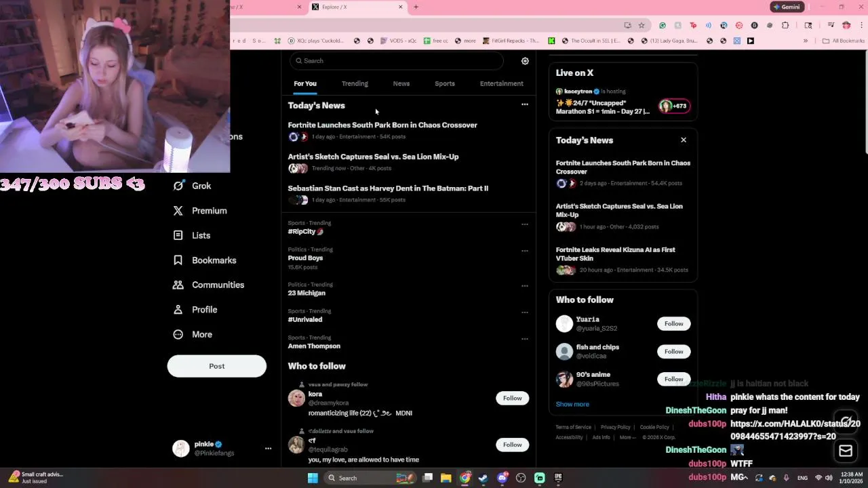The height and width of the screenshot is (488, 868).
Task: Open pinkie profile avatar at bottom
Action: pos(181,449)
